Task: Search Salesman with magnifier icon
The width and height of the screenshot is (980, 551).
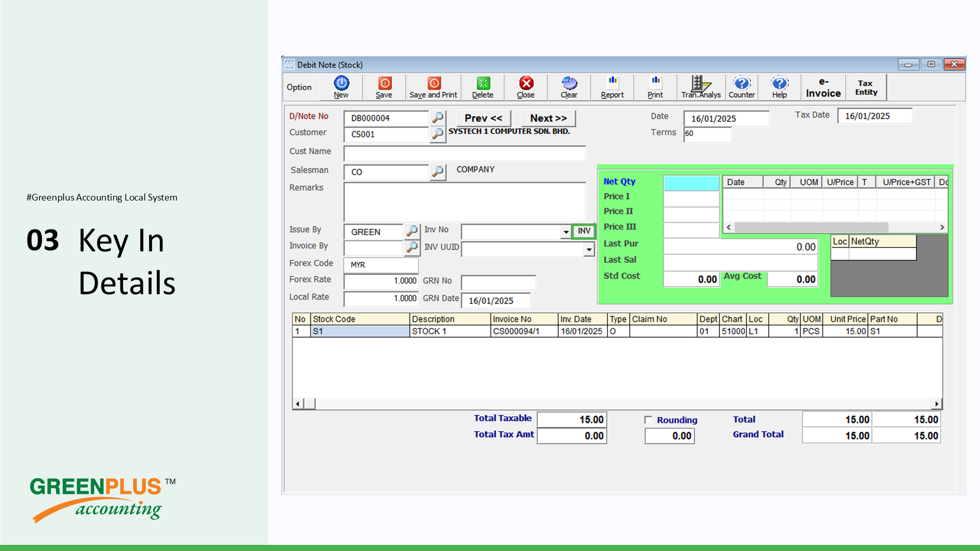Action: (x=438, y=172)
